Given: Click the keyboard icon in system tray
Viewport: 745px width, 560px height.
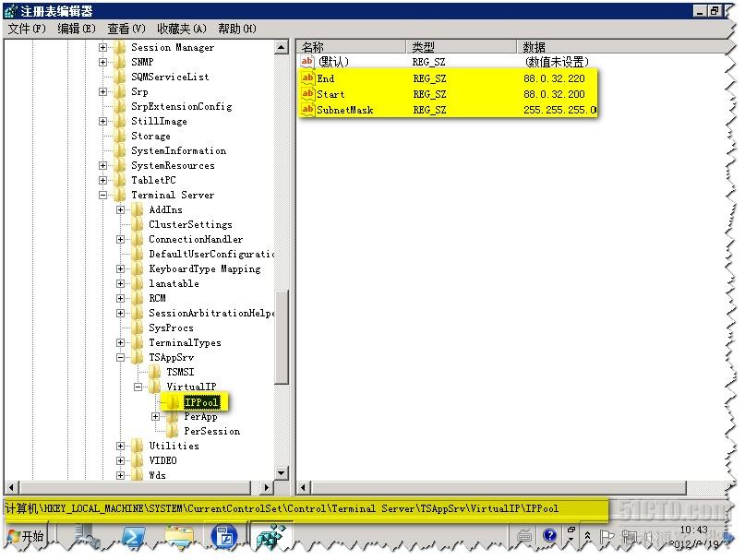Looking at the screenshot, I should tap(525, 537).
